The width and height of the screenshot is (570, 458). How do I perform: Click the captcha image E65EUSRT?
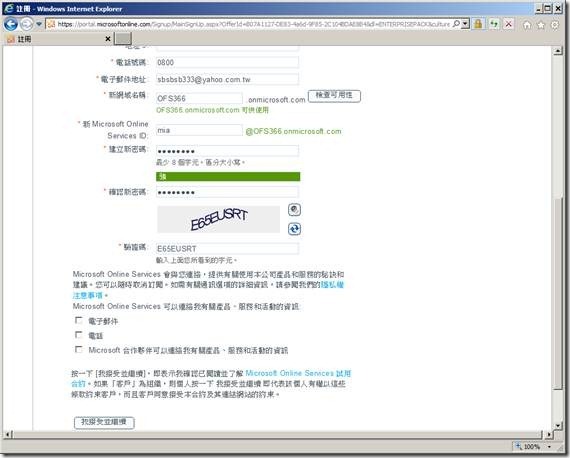tap(218, 219)
